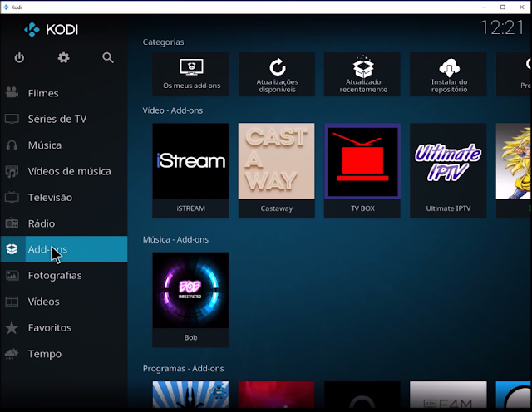Click the Categorias heading
The height and width of the screenshot is (412, 532).
163,42
